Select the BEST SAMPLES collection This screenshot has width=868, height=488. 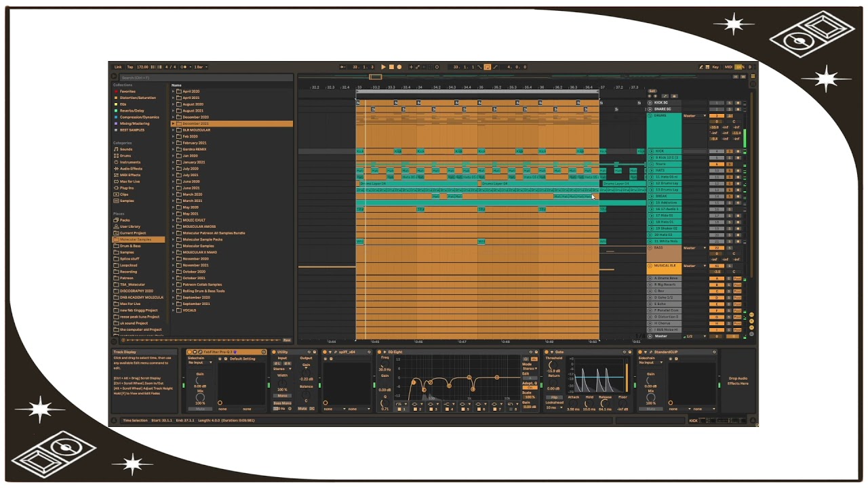(x=132, y=129)
